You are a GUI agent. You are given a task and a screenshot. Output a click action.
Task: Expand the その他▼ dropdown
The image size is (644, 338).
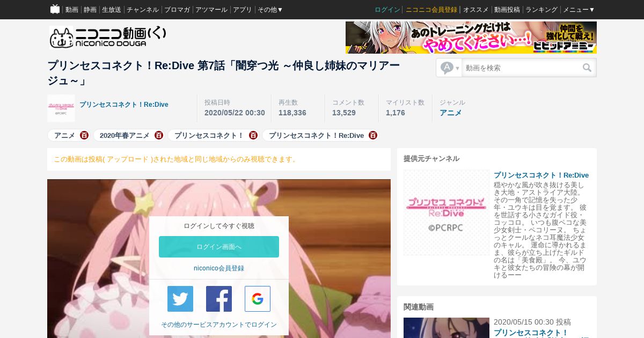pos(270,10)
